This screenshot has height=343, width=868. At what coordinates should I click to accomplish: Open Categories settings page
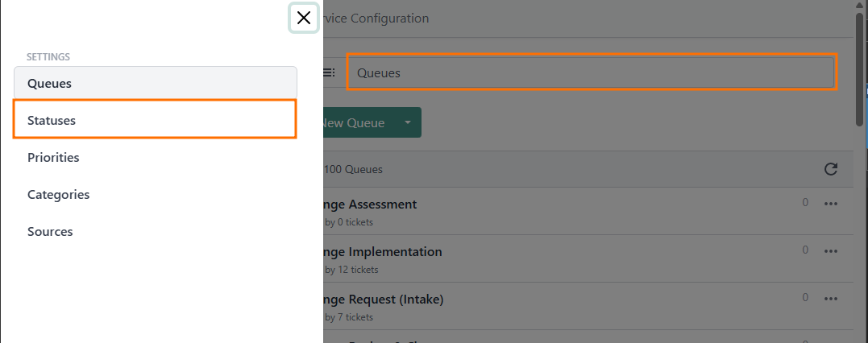pos(58,195)
